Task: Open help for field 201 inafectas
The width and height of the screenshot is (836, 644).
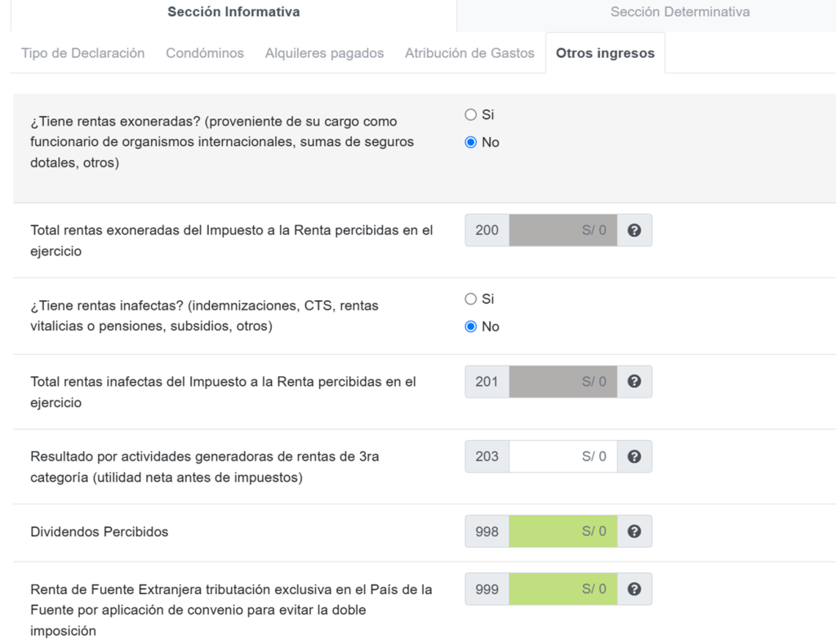Action: click(x=634, y=382)
